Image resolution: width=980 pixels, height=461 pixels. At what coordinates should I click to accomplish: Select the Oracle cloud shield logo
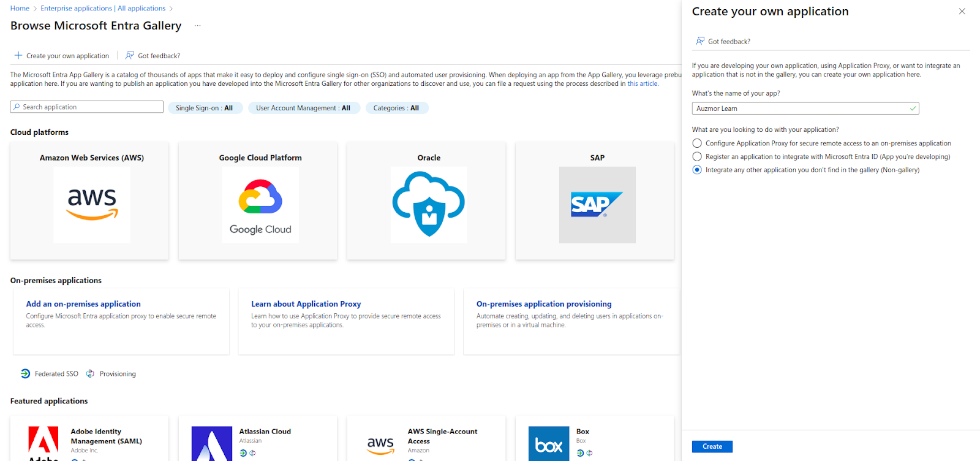(429, 205)
